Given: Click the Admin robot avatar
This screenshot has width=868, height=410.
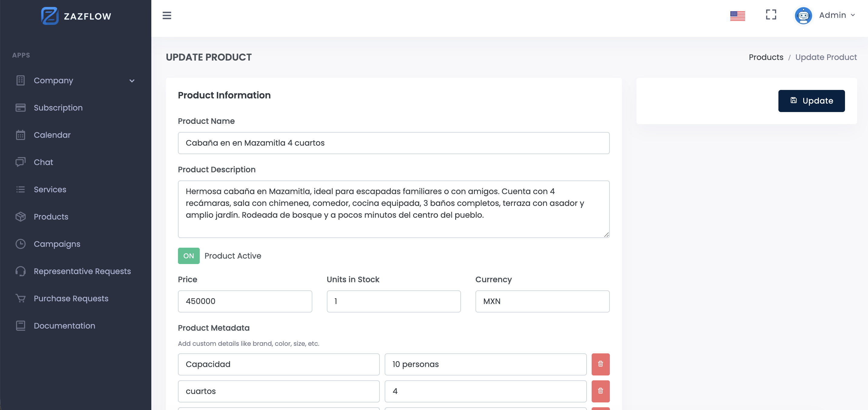Looking at the screenshot, I should (803, 15).
